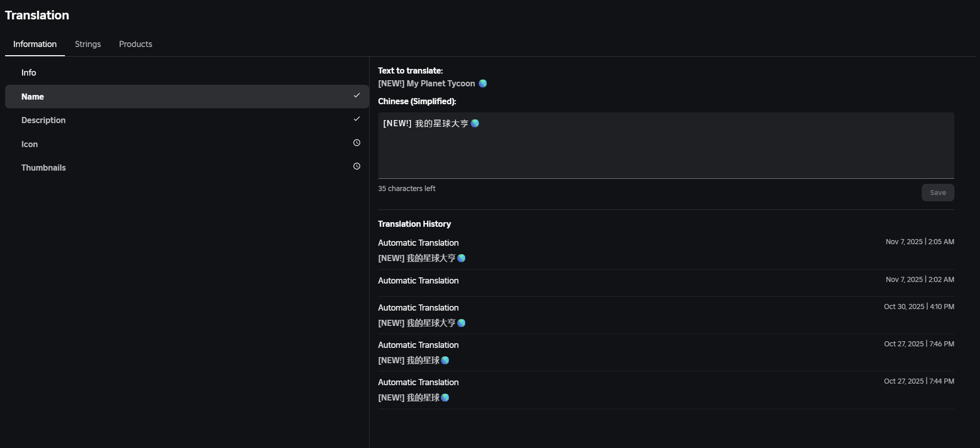This screenshot has height=448, width=980.
Task: Click the clock icon on the Icon row
Action: 357,143
